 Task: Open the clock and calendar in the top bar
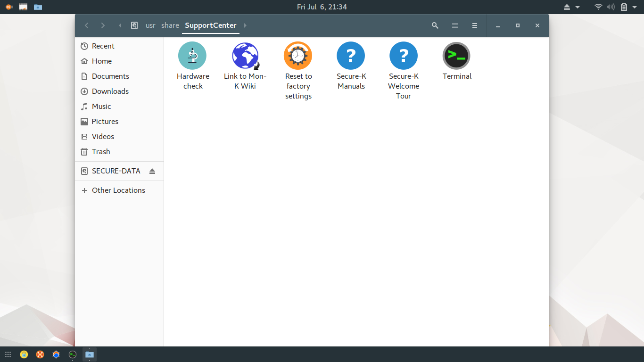click(x=322, y=7)
